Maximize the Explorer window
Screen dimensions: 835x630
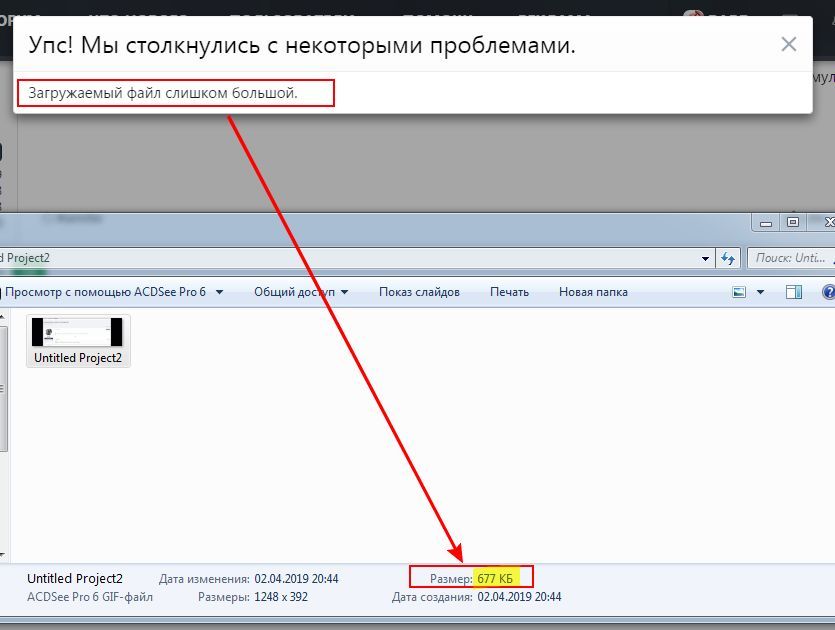[793, 223]
